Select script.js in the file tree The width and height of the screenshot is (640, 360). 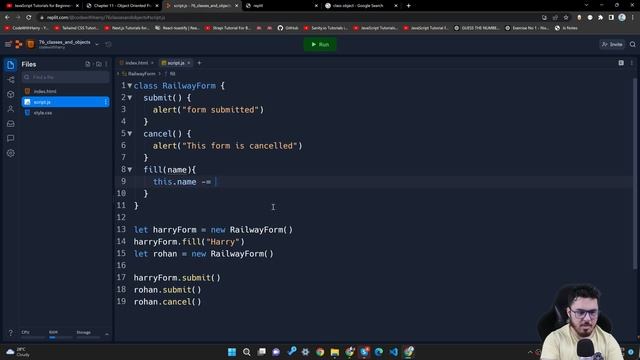click(65, 102)
